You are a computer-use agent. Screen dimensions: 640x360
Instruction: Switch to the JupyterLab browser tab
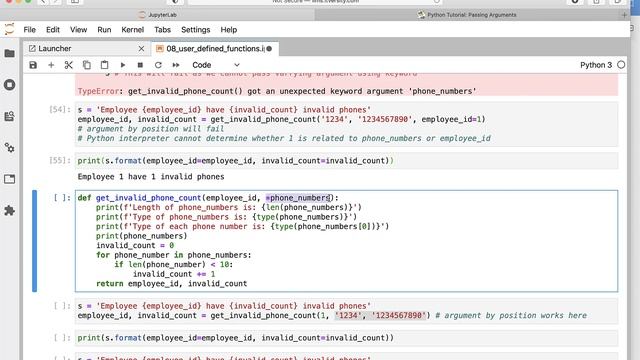click(158, 15)
